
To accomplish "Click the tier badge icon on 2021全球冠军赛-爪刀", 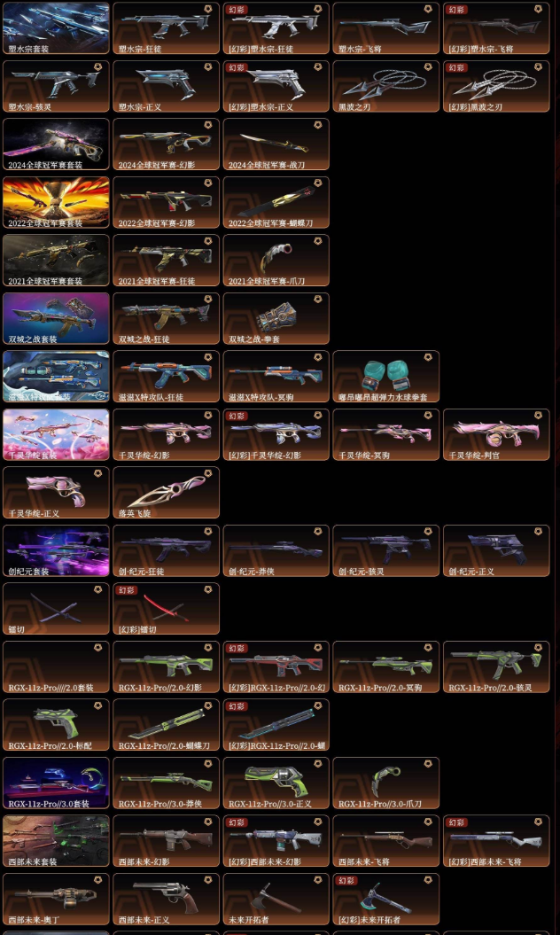I will pyautogui.click(x=318, y=241).
